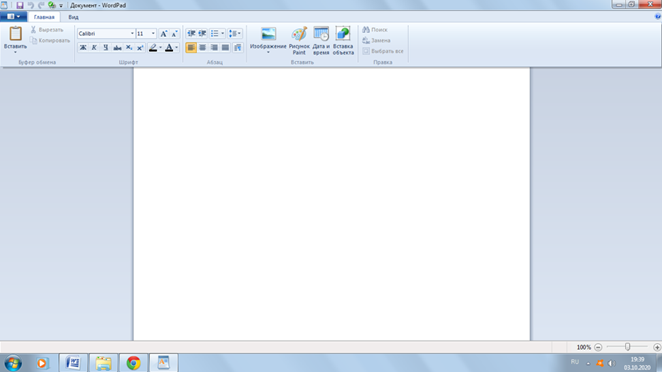Undo the last action from the title bar
The image size is (662, 372).
click(x=30, y=5)
